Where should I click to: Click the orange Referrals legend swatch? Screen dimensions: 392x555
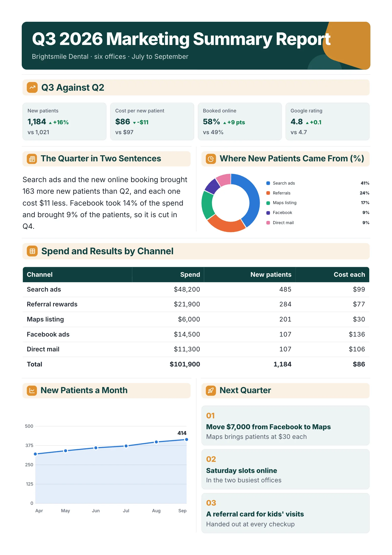coord(268,193)
